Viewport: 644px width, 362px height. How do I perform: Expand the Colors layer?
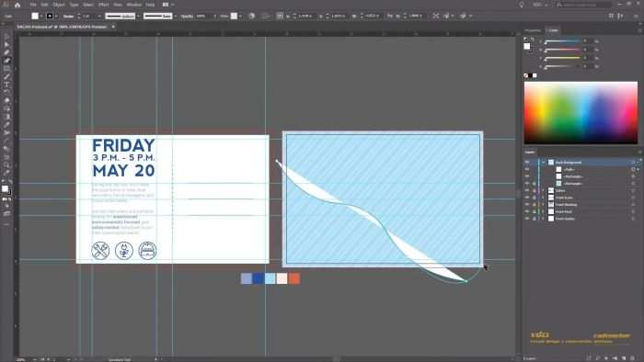[x=543, y=190]
